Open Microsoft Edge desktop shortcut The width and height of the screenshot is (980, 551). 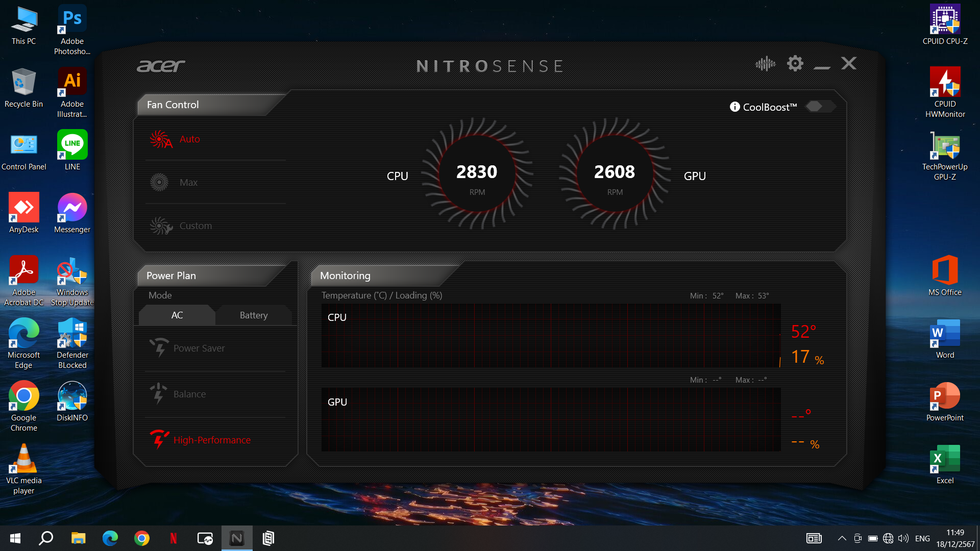pos(24,343)
